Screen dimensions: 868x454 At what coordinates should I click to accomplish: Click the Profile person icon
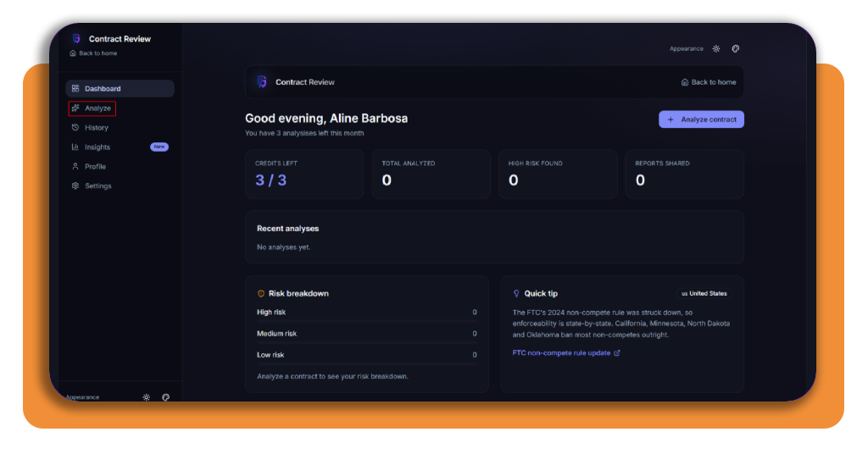point(75,166)
